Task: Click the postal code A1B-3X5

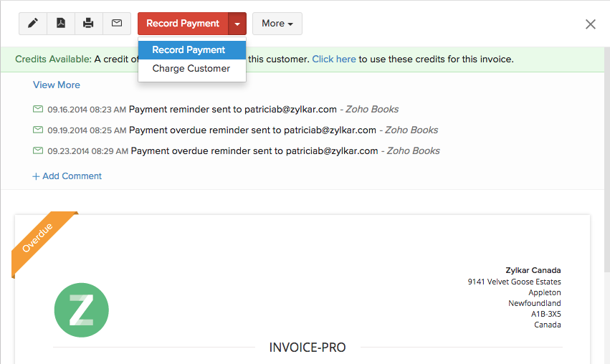Action: point(546,314)
